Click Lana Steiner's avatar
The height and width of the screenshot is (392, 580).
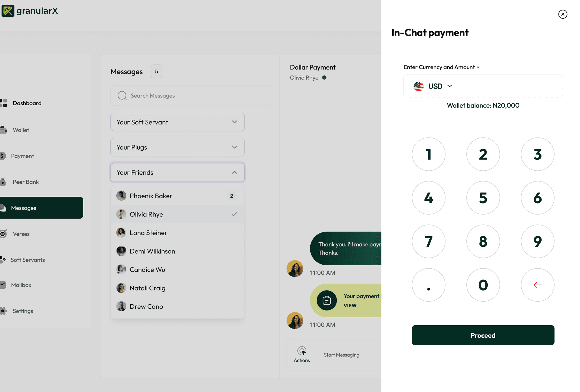(121, 233)
